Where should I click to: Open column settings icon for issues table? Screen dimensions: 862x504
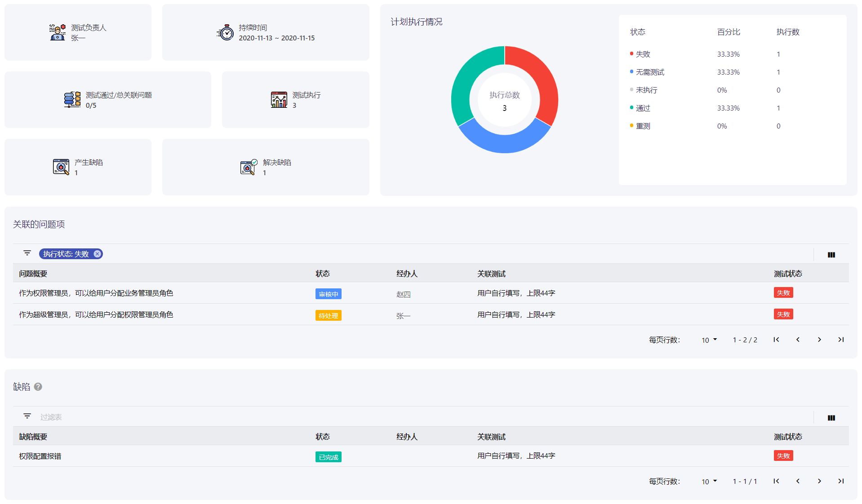831,255
